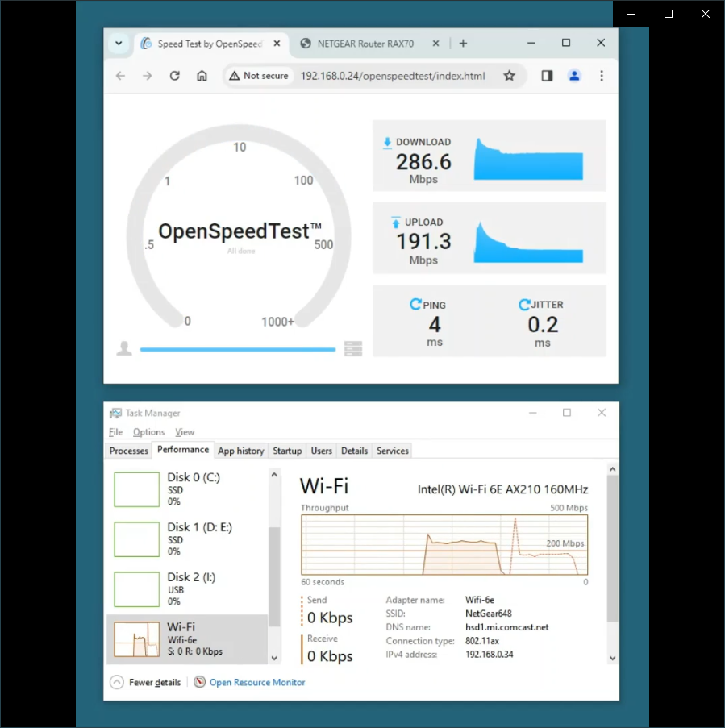725x728 pixels.
Task: Click the IPv4 address 192.168.0.34
Action: pyautogui.click(x=489, y=654)
